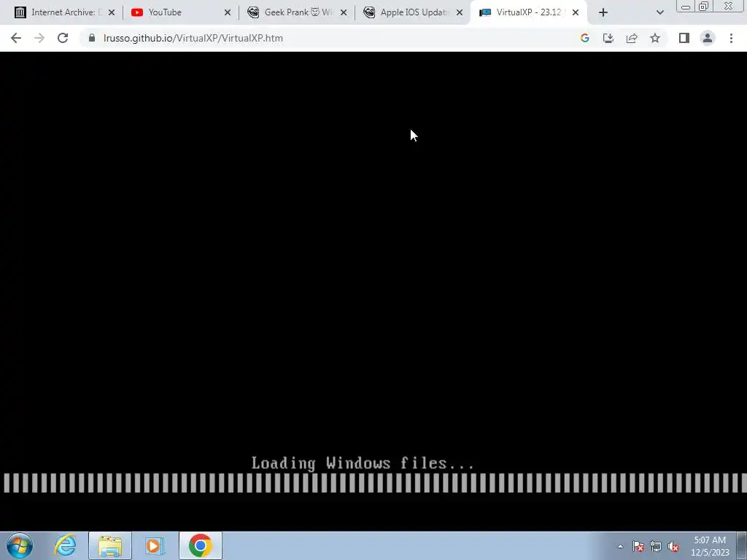Image resolution: width=747 pixels, height=560 pixels.
Task: Go back to the previous page
Action: pyautogui.click(x=16, y=38)
